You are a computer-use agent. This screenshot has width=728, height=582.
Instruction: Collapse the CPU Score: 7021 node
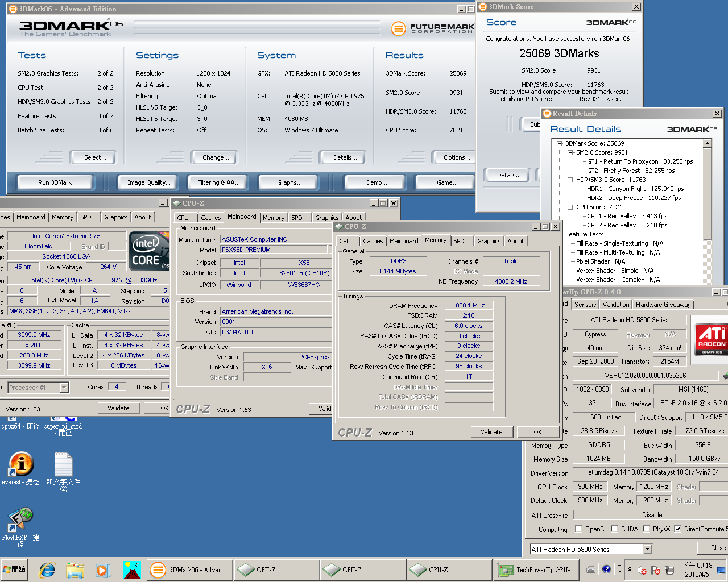pos(570,207)
